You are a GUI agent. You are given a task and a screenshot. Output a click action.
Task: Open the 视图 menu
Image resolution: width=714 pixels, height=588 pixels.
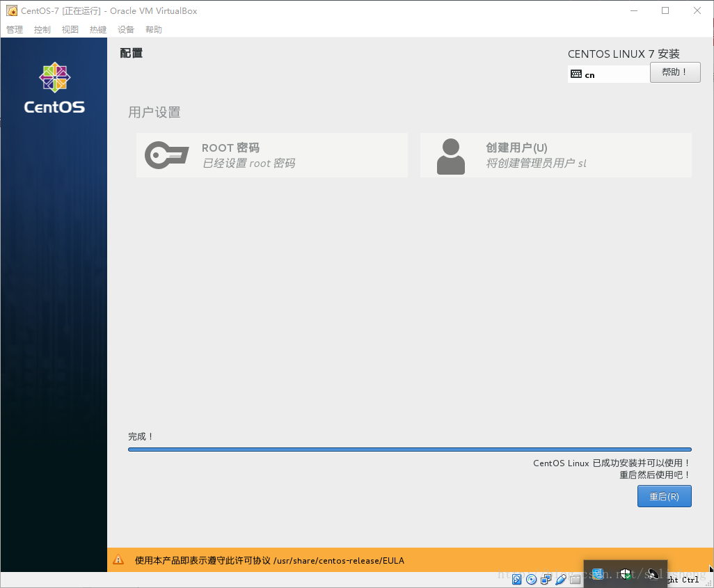tap(70, 30)
